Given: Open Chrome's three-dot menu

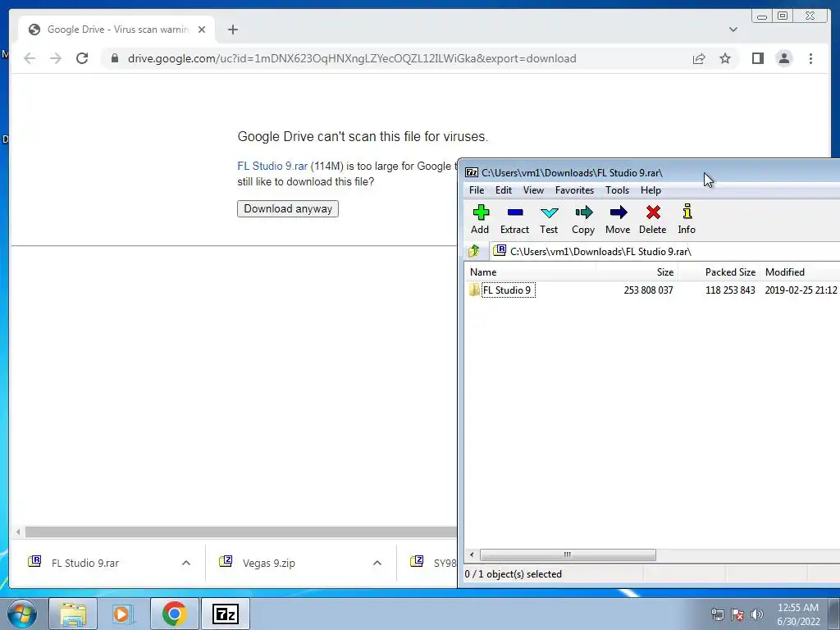Looking at the screenshot, I should point(810,58).
